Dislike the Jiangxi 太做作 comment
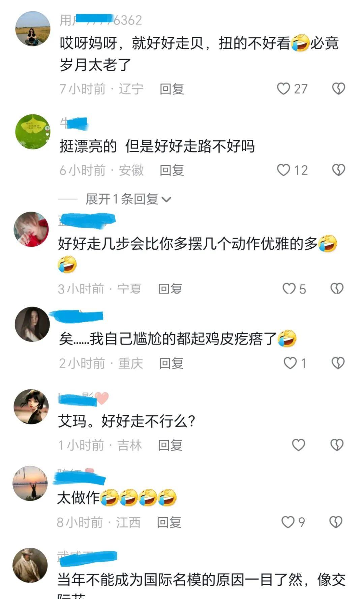Viewport: 364px width, 599px height. coord(336,522)
